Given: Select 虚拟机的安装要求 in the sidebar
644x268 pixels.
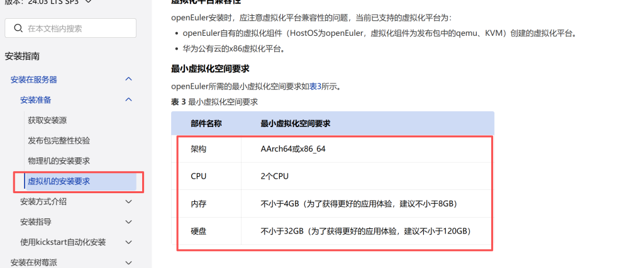Looking at the screenshot, I should [58, 181].
